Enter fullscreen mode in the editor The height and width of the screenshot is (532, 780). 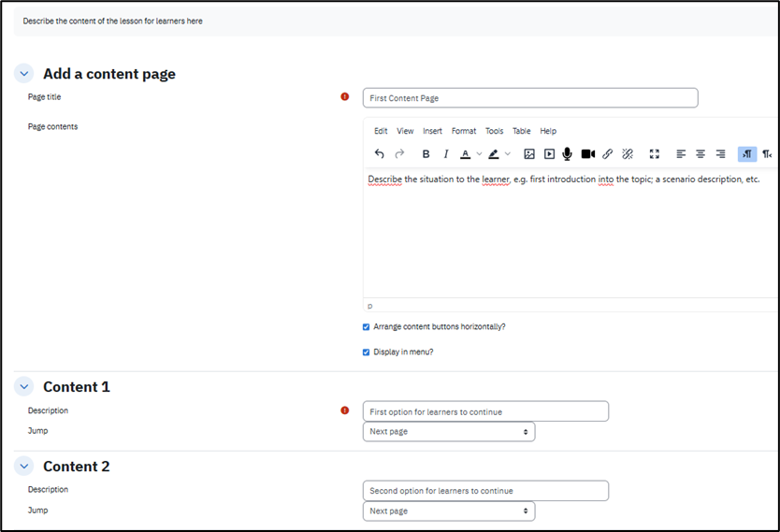(x=655, y=154)
